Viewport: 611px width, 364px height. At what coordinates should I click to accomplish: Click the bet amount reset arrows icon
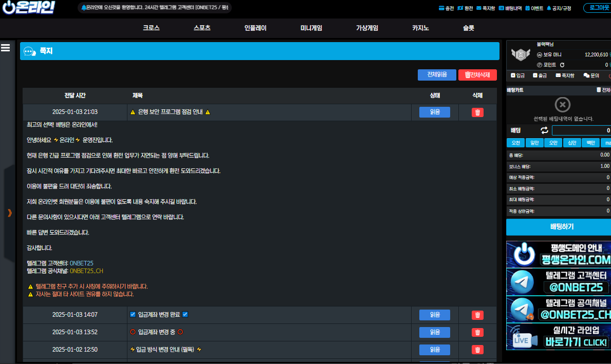pyautogui.click(x=544, y=130)
